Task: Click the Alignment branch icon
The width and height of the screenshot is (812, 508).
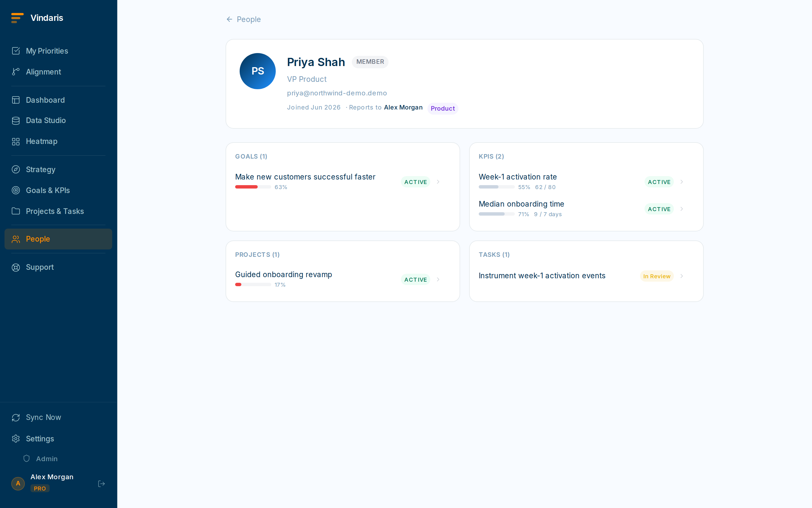Action: 16,72
